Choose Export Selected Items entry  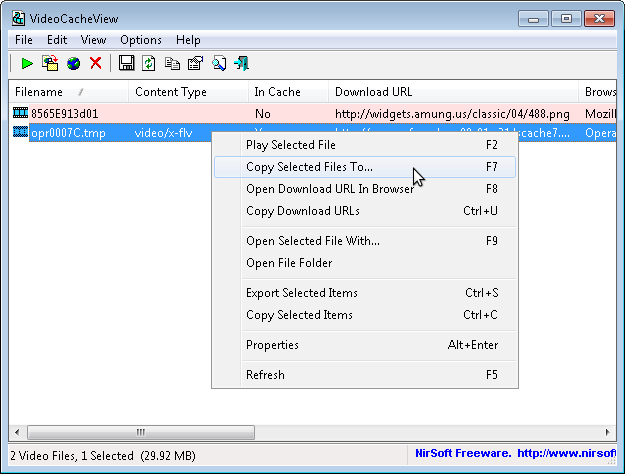click(x=365, y=293)
